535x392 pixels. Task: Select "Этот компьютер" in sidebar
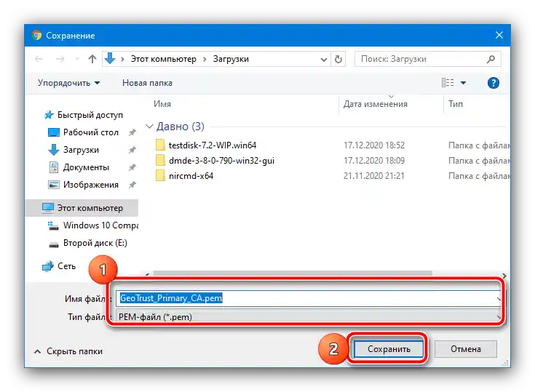click(x=82, y=208)
